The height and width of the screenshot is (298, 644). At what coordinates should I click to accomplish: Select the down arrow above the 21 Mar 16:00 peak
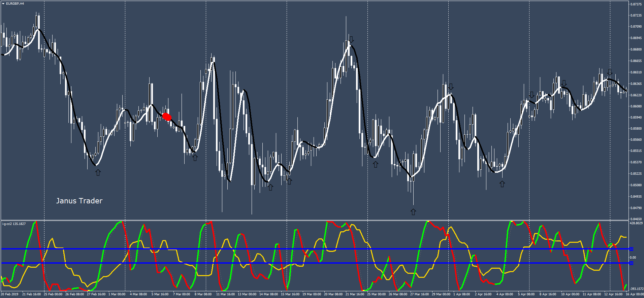(351, 39)
